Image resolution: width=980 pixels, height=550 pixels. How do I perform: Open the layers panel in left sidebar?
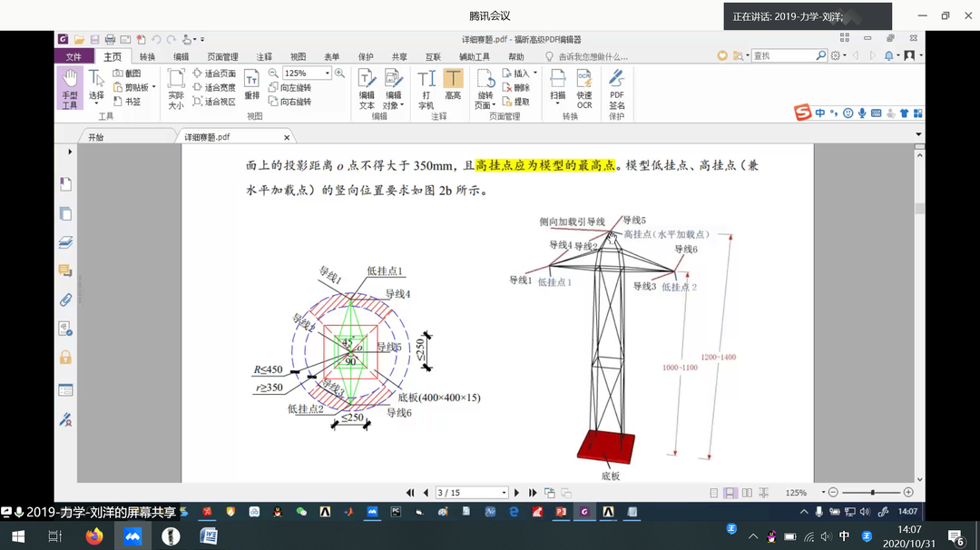point(65,242)
